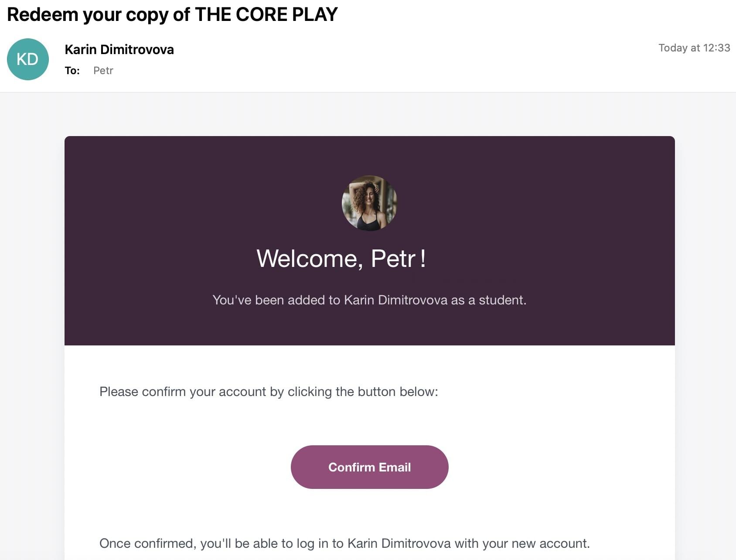Click the name "Petr" in the welcome heading

click(x=392, y=259)
